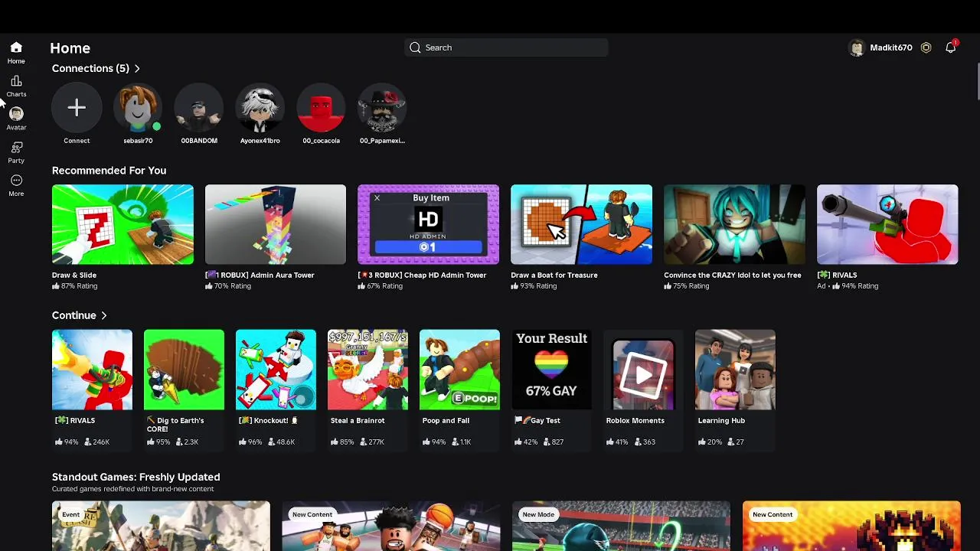Open the Roblox Moments tile

tap(643, 370)
